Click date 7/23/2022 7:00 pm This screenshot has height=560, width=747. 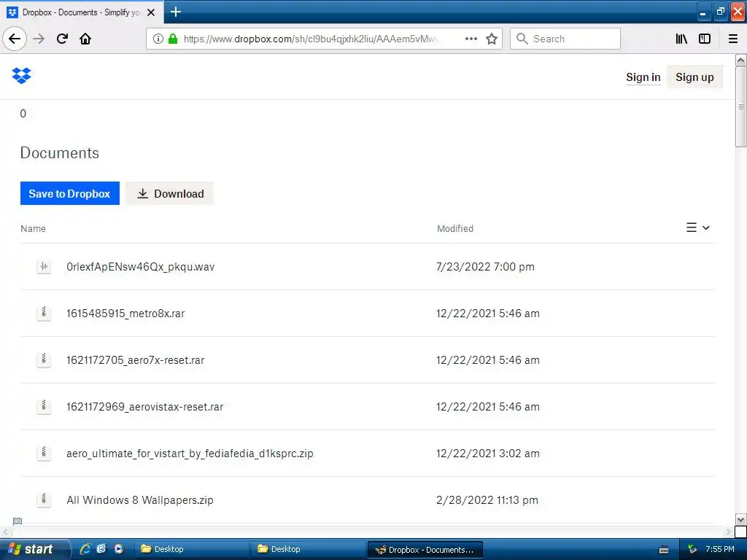click(x=485, y=267)
